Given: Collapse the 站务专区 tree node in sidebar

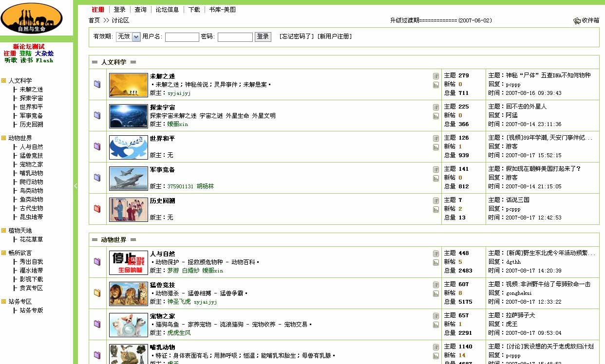Looking at the screenshot, I should pos(3,302).
